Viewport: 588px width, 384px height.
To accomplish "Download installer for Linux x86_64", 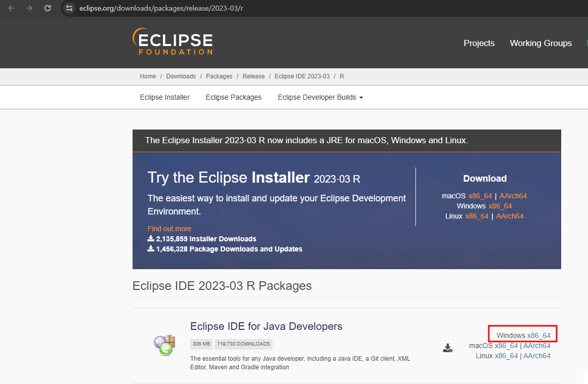I will [x=477, y=216].
